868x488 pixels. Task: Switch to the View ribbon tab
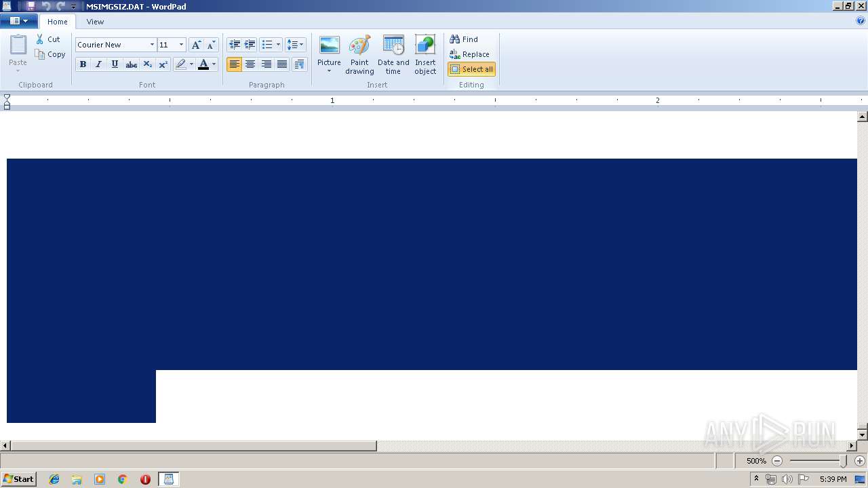(95, 22)
